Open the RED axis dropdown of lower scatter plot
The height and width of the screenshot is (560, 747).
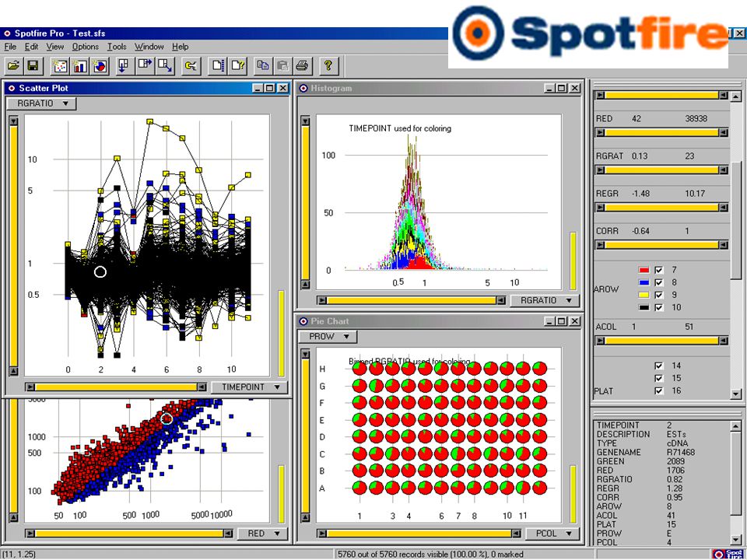[262, 534]
